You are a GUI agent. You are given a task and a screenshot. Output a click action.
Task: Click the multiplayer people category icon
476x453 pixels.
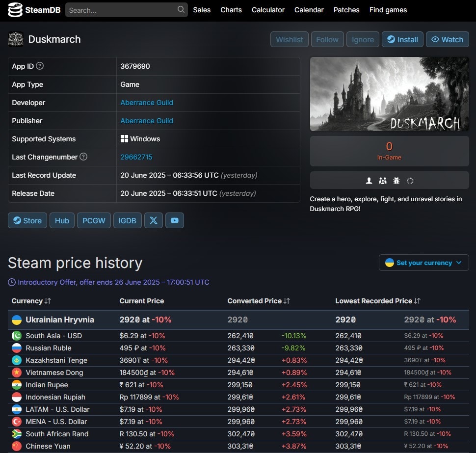[x=382, y=181]
